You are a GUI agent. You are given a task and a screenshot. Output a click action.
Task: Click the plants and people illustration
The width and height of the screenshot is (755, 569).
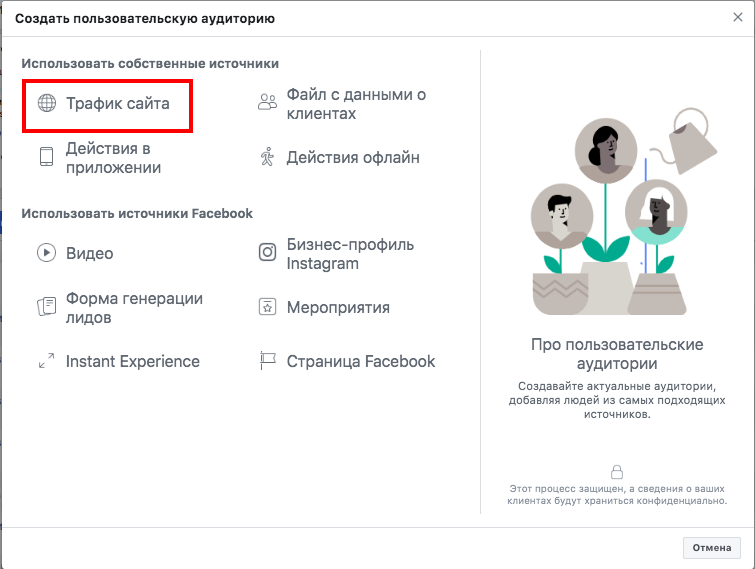point(623,212)
